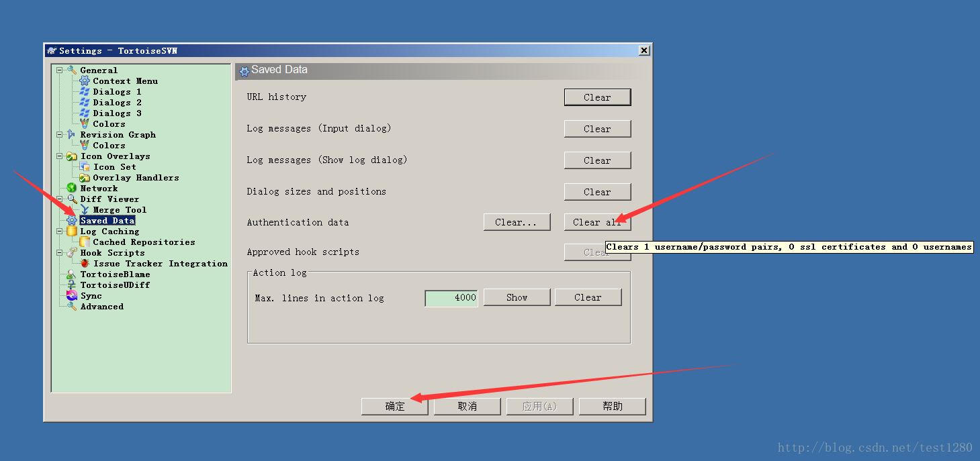Clear Log messages (Input dialog)
Viewport: 980px width, 461px height.
click(x=597, y=129)
